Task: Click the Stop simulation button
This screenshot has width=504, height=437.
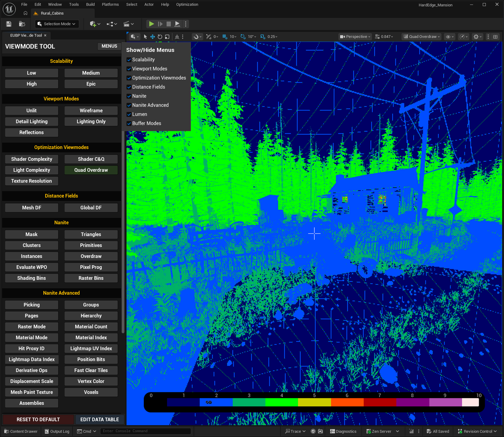Action: [x=169, y=24]
